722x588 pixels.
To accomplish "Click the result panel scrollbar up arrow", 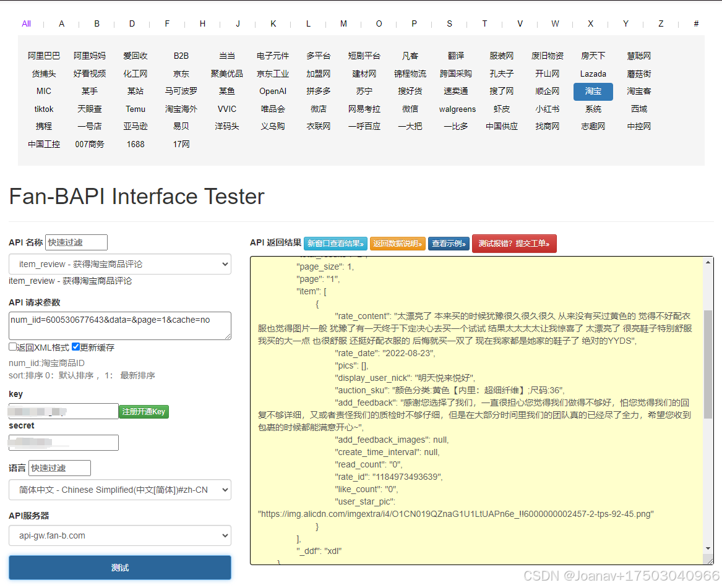I will coord(708,262).
